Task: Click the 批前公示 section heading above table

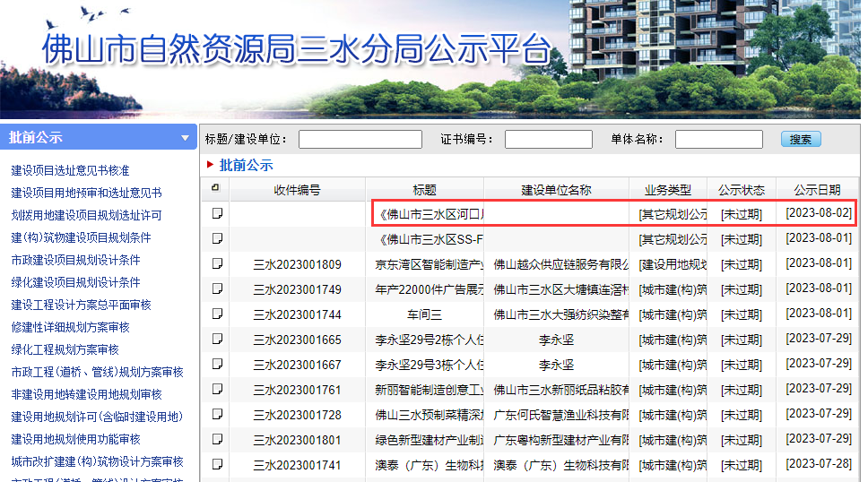Action: pyautogui.click(x=247, y=165)
